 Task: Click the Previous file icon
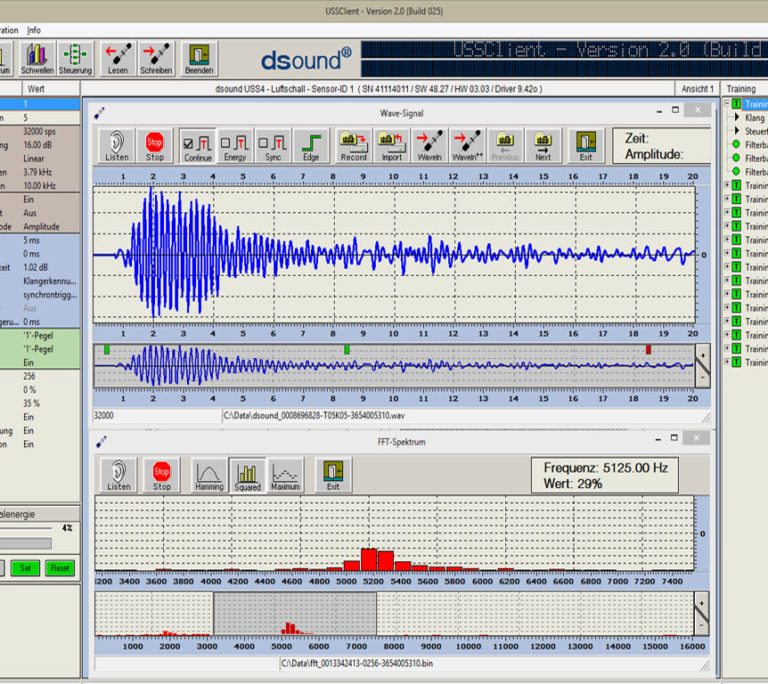point(505,146)
